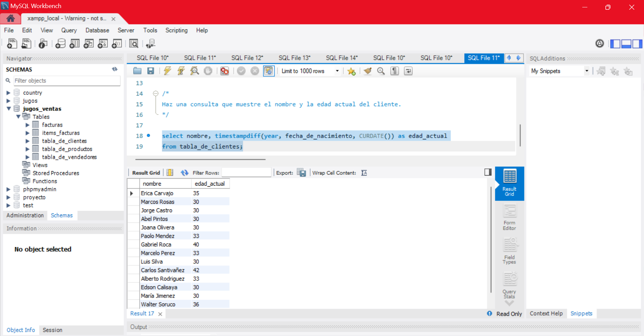Click the Filter objects search field

coord(67,81)
